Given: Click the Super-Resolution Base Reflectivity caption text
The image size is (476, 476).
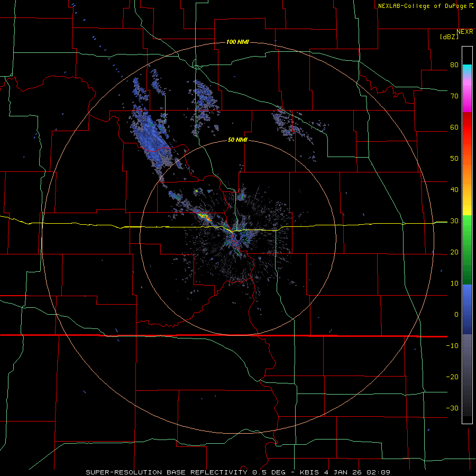Looking at the screenshot, I should [167, 472].
